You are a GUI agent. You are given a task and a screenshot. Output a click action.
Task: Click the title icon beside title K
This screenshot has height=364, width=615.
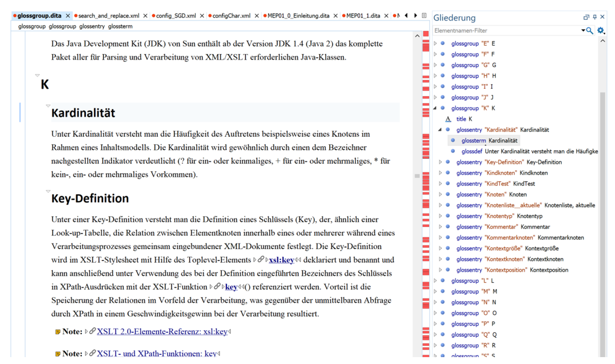(x=448, y=119)
